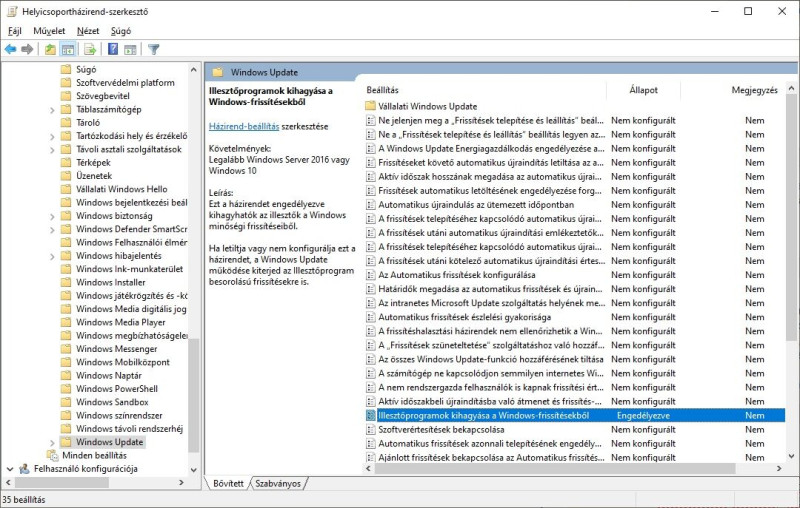Click the folder icon next to Windows Sandbox
Screen dimensions: 800x508
pos(66,402)
